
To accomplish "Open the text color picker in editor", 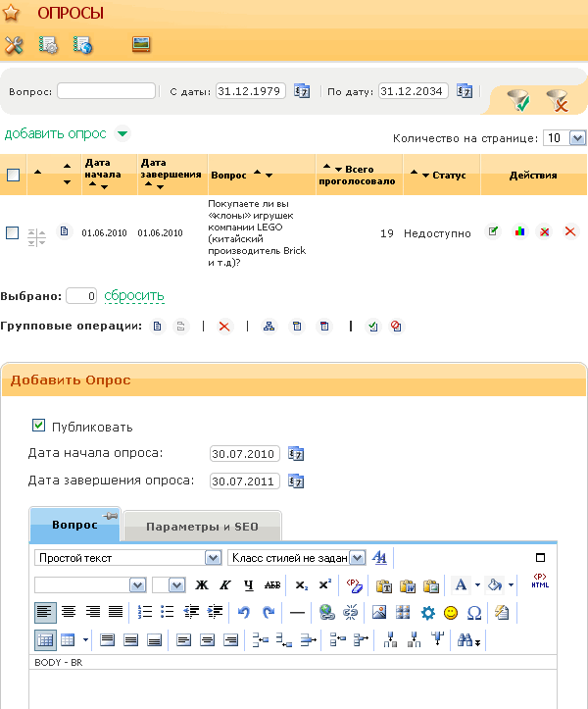I will tap(461, 585).
